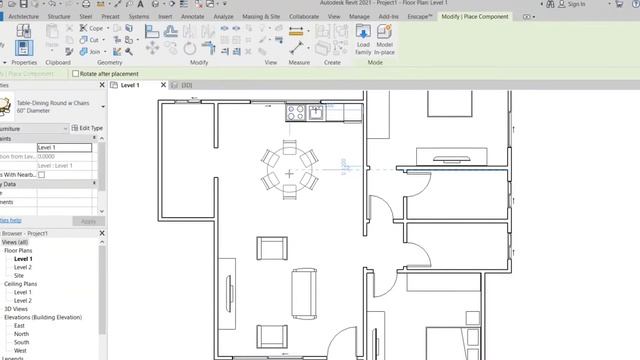Click the Project Browser vertical scrollbar
Image resolution: width=640 pixels, height=360 pixels.
tap(102, 290)
